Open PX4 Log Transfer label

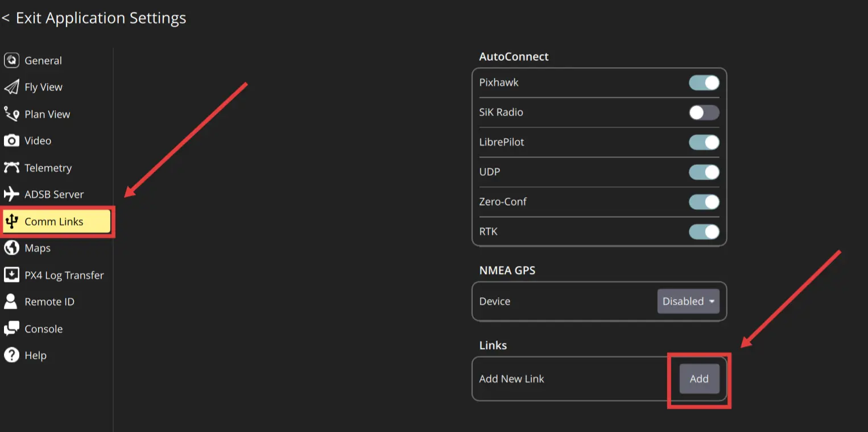point(64,276)
